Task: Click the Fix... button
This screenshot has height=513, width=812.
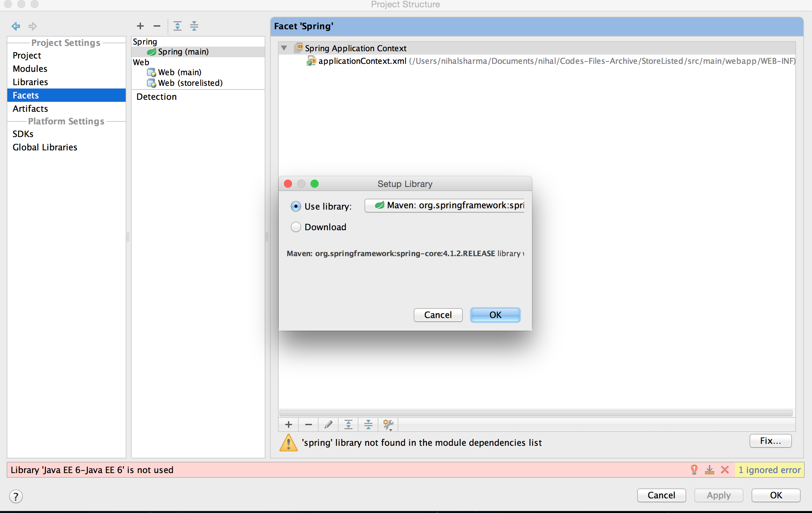Action: pyautogui.click(x=770, y=441)
